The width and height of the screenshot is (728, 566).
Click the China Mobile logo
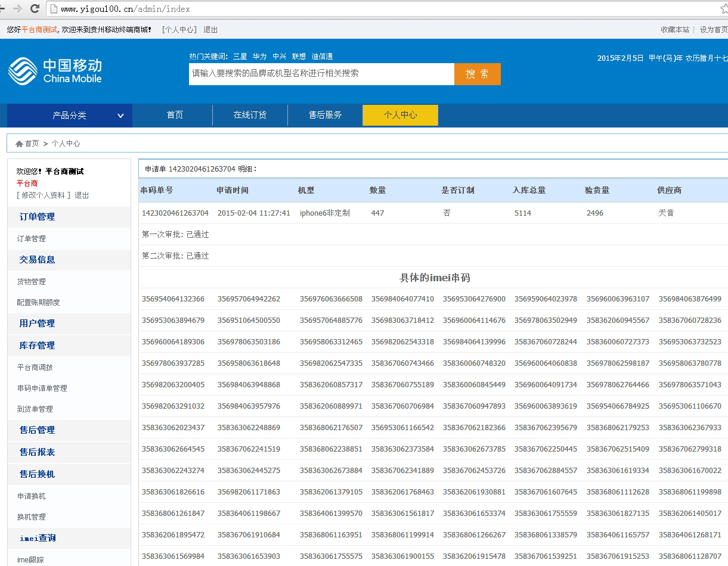tap(55, 71)
